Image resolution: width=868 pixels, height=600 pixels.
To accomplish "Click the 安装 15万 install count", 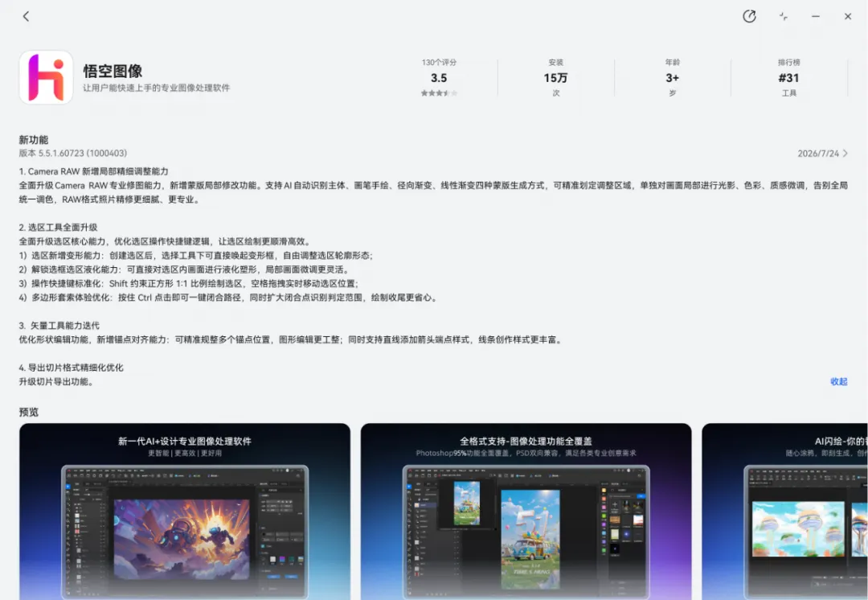I will pos(556,77).
